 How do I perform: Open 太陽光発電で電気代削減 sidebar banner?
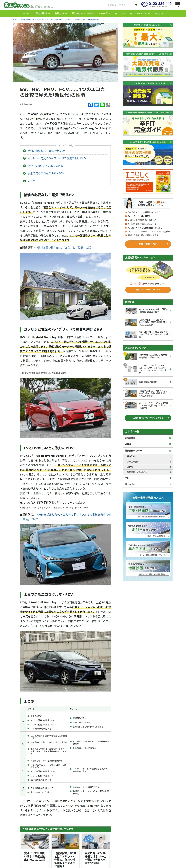coord(148,64)
